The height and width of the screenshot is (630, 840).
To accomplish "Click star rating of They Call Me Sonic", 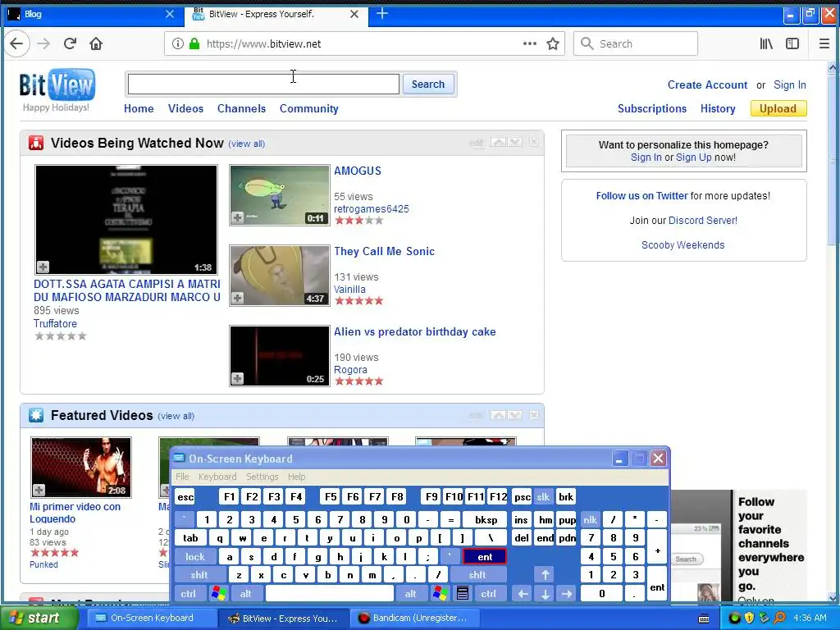I will 359,300.
